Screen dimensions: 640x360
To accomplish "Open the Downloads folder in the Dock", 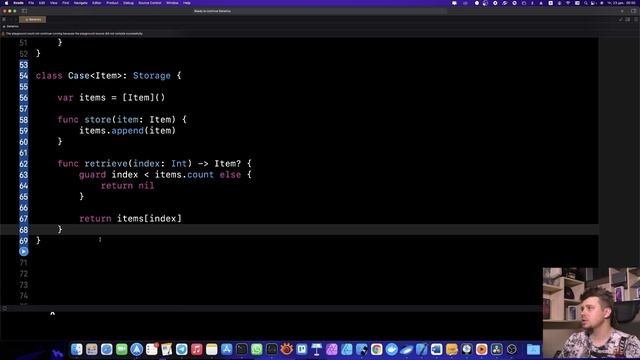I will (x=533, y=349).
